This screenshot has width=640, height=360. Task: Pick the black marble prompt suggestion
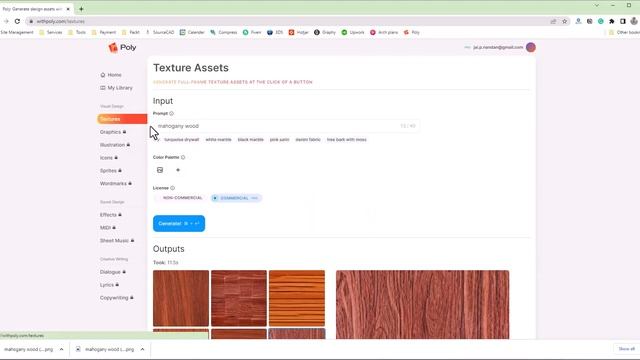251,140
